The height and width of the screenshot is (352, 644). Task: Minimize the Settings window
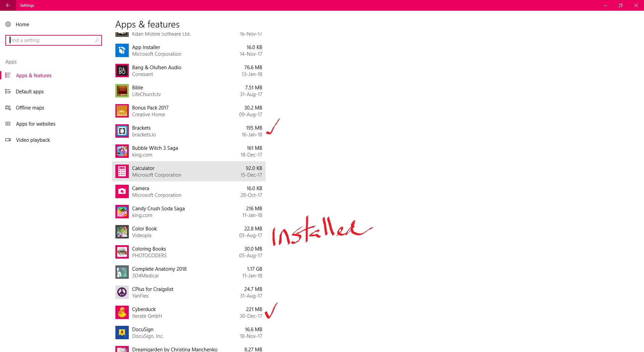[605, 5]
